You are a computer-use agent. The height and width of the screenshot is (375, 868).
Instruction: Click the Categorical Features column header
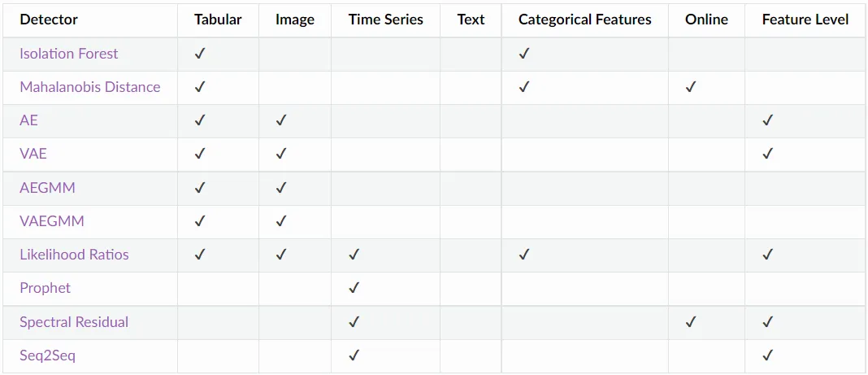click(585, 20)
